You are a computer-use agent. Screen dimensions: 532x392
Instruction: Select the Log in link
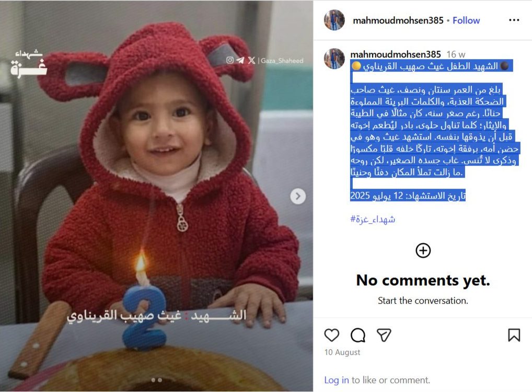(336, 380)
